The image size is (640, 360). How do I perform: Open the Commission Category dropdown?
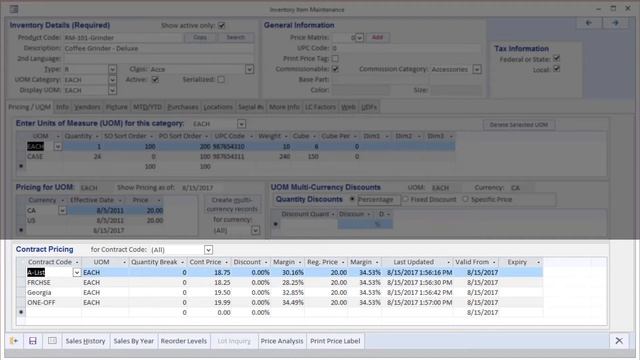[477, 69]
